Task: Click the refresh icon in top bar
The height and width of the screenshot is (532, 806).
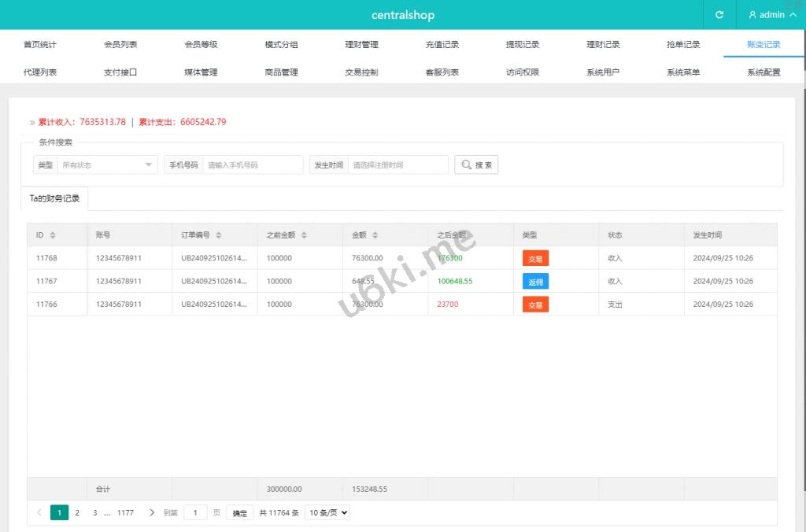Action: 719,15
